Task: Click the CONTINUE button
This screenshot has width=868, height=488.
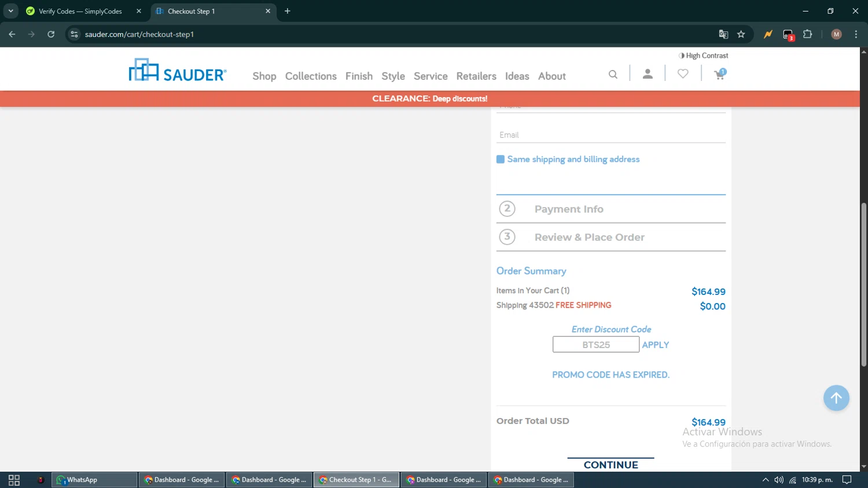Action: [x=611, y=464]
